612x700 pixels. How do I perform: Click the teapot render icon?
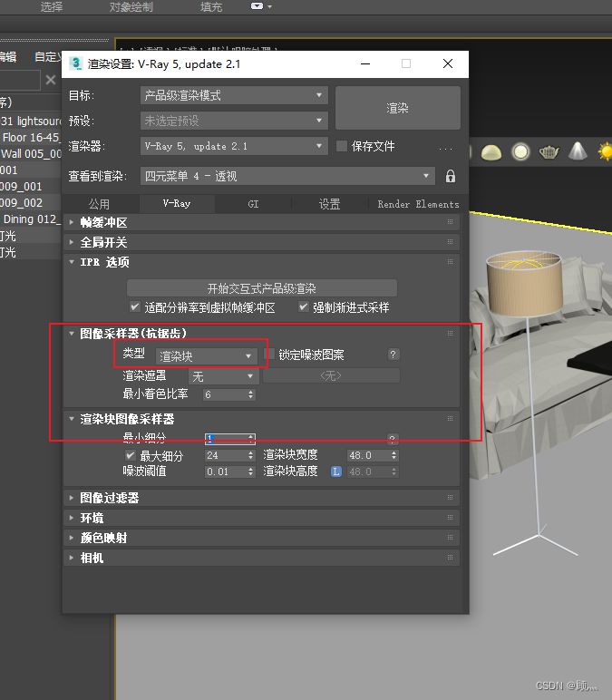coord(549,152)
